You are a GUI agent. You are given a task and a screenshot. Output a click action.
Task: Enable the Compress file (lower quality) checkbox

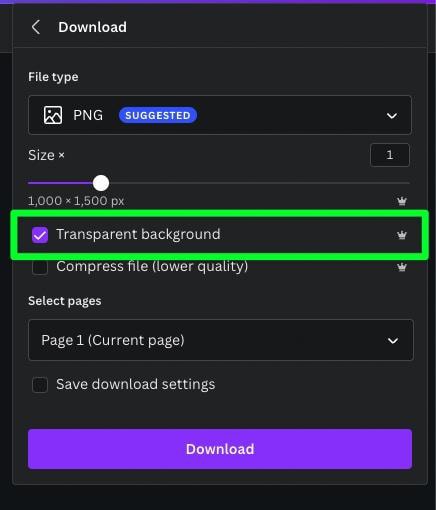tap(40, 267)
